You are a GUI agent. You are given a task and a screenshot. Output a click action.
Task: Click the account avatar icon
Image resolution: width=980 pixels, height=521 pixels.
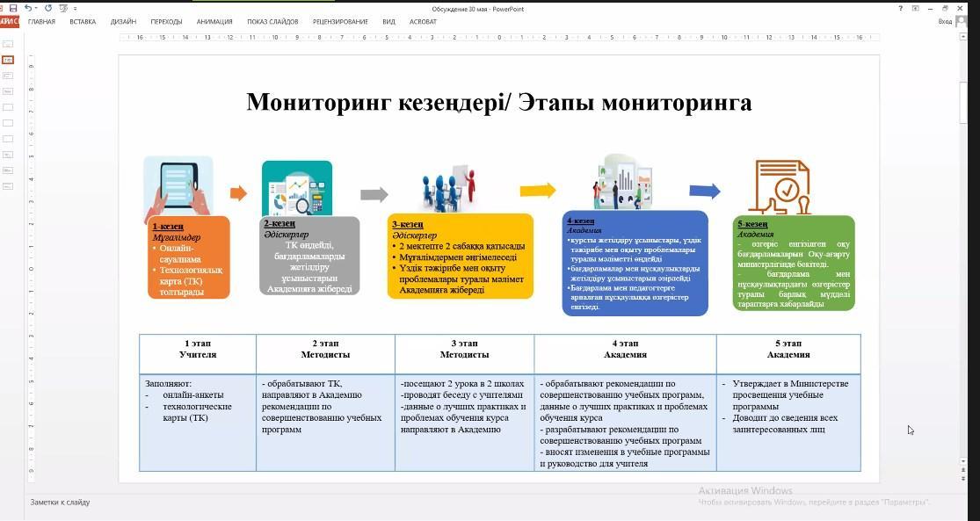coord(962,22)
